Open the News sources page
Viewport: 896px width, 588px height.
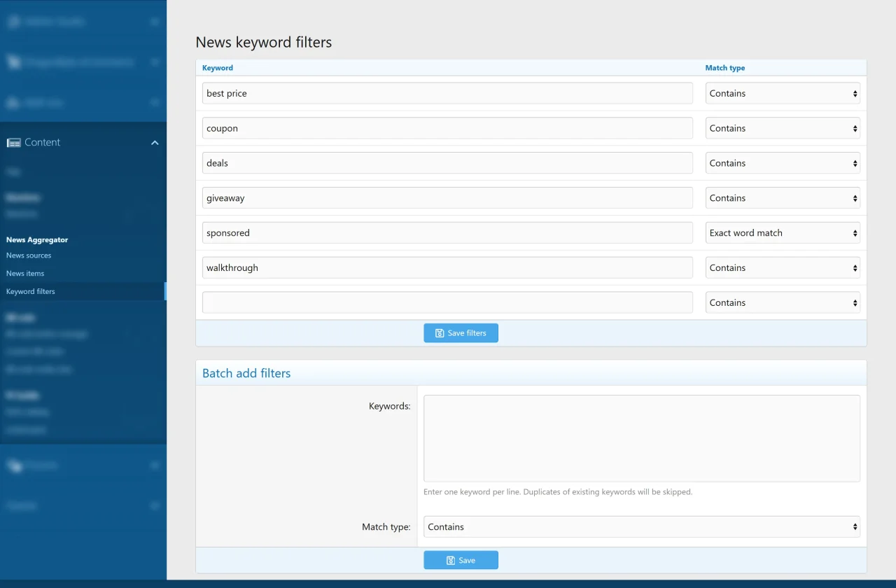pos(29,255)
